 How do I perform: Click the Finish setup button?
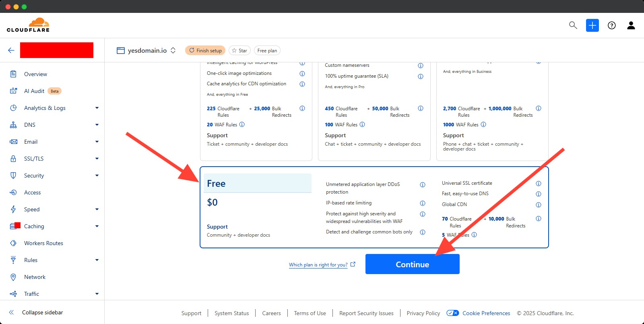click(x=205, y=50)
